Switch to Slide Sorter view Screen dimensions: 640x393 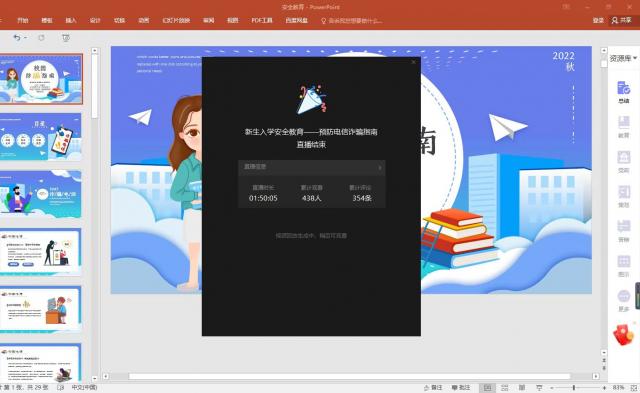tap(504, 387)
